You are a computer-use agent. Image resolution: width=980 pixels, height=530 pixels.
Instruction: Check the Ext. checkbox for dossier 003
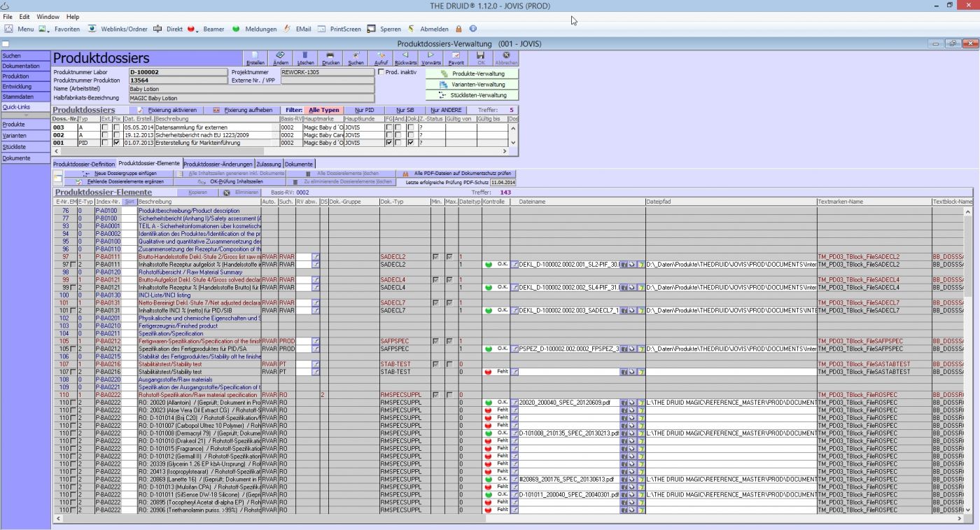pyautogui.click(x=104, y=127)
